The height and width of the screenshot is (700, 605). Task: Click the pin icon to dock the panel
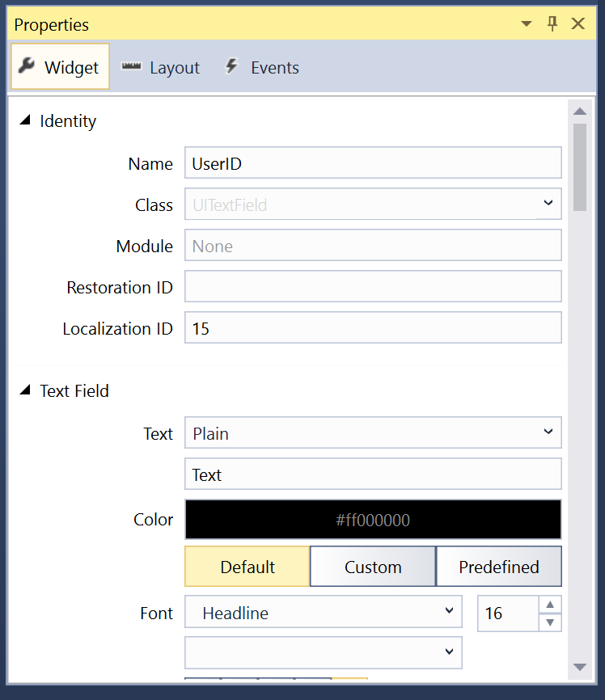552,23
